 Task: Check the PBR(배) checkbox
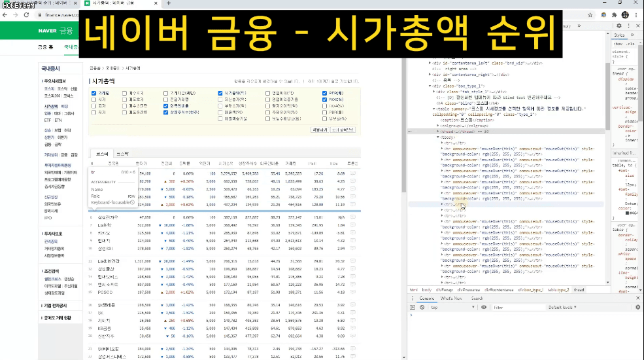coord(324,112)
